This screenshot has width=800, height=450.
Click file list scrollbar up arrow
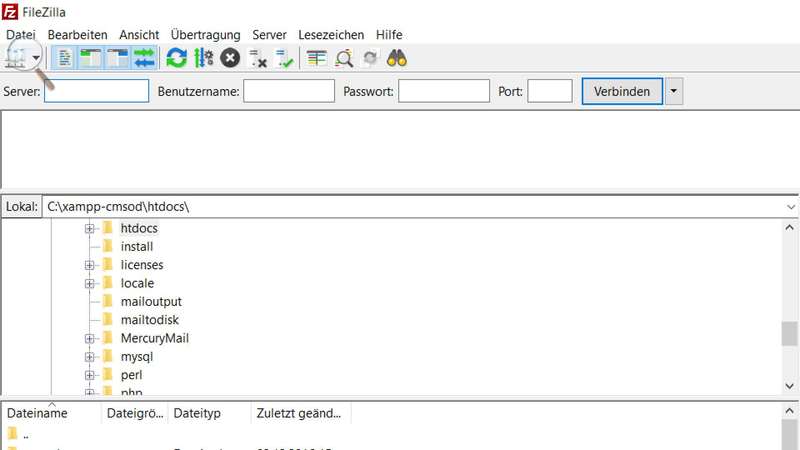click(x=789, y=411)
